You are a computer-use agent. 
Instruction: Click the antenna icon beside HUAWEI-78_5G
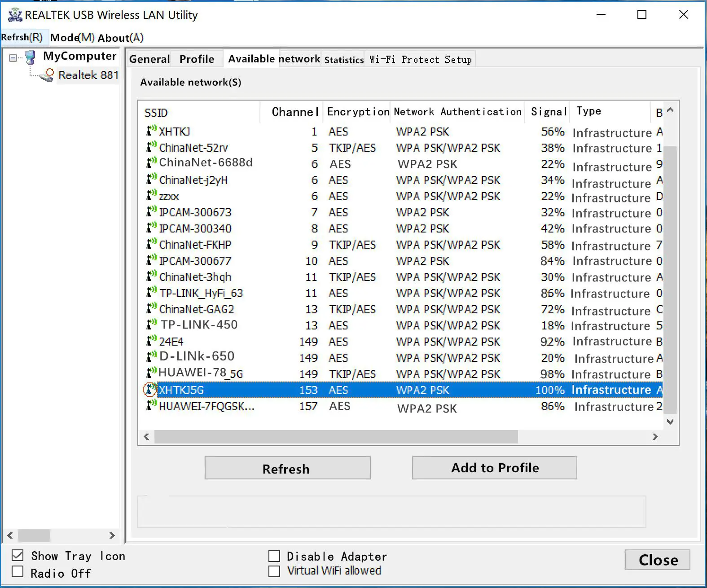152,373
